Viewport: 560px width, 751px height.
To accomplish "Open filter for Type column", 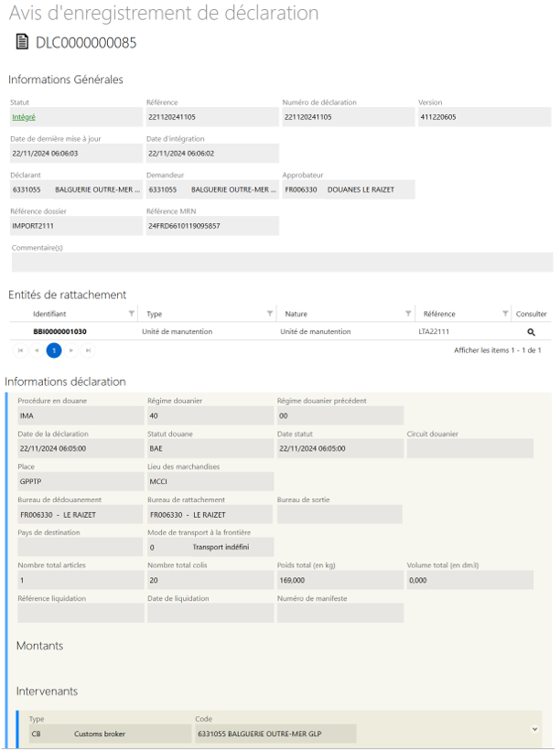I will coord(269,314).
